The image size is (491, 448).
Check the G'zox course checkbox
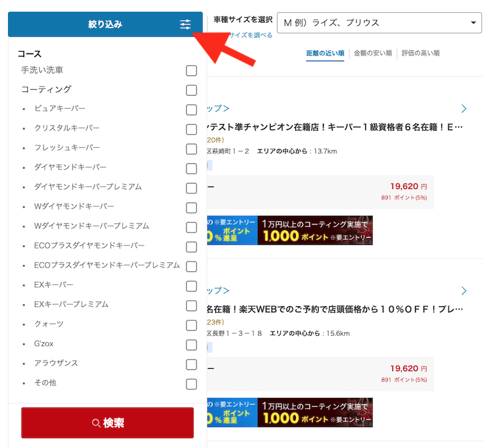(191, 344)
